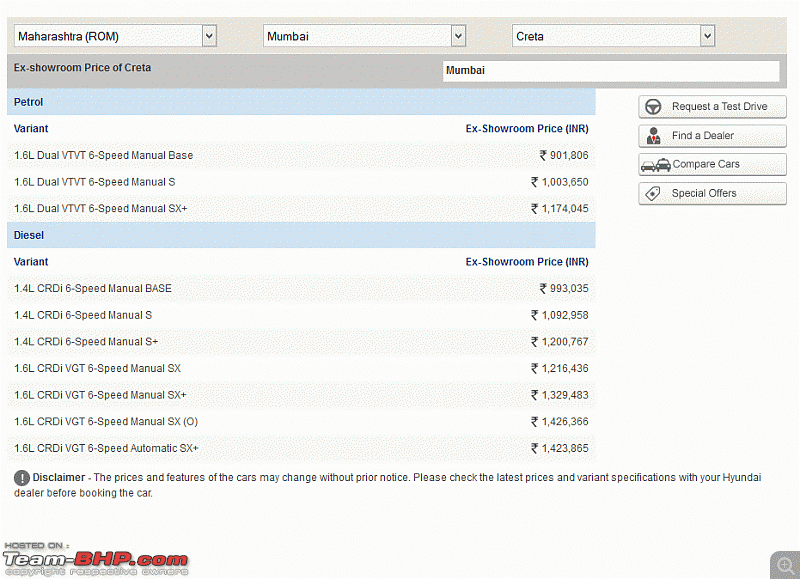Screen dimensions: 800x579
Task: Click the price ₹ 1,092,958
Action: click(x=560, y=315)
